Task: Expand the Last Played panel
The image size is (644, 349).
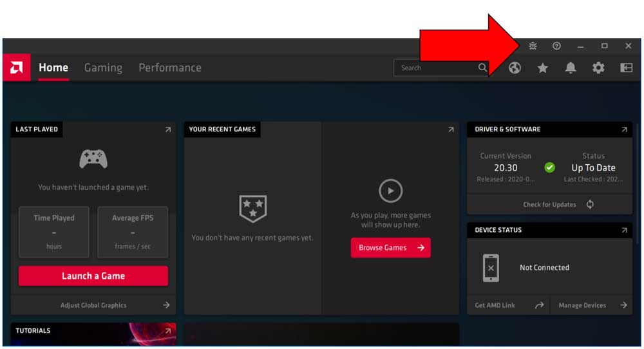Action: tap(168, 129)
